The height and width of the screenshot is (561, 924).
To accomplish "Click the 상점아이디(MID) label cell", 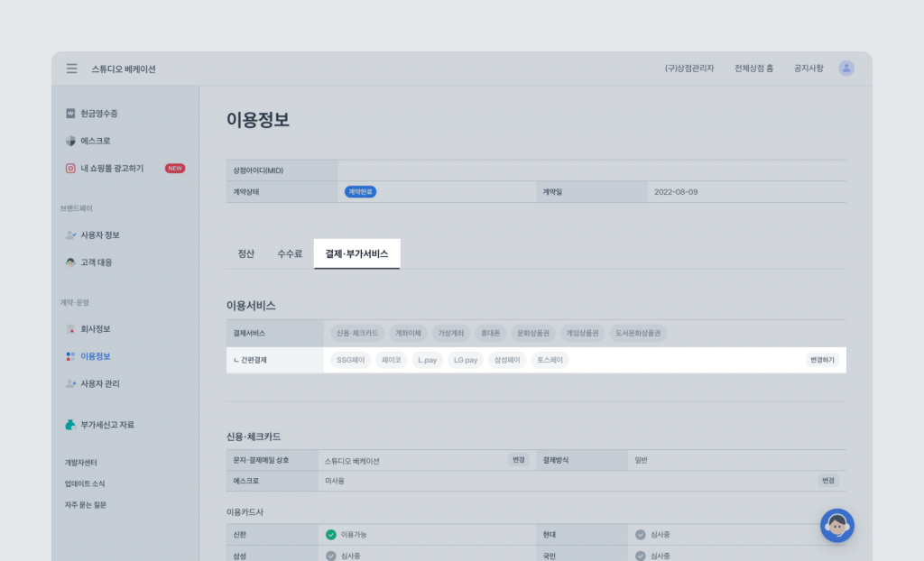I will coord(282,170).
